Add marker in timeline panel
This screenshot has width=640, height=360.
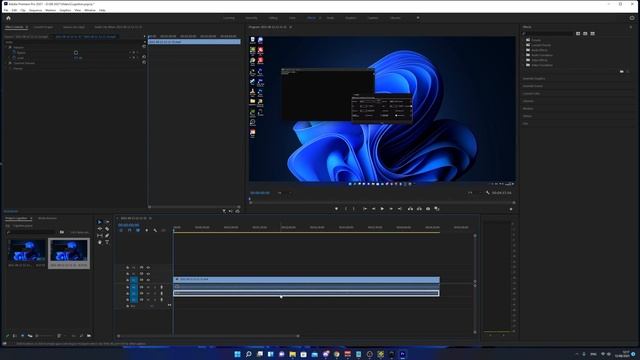click(x=147, y=230)
